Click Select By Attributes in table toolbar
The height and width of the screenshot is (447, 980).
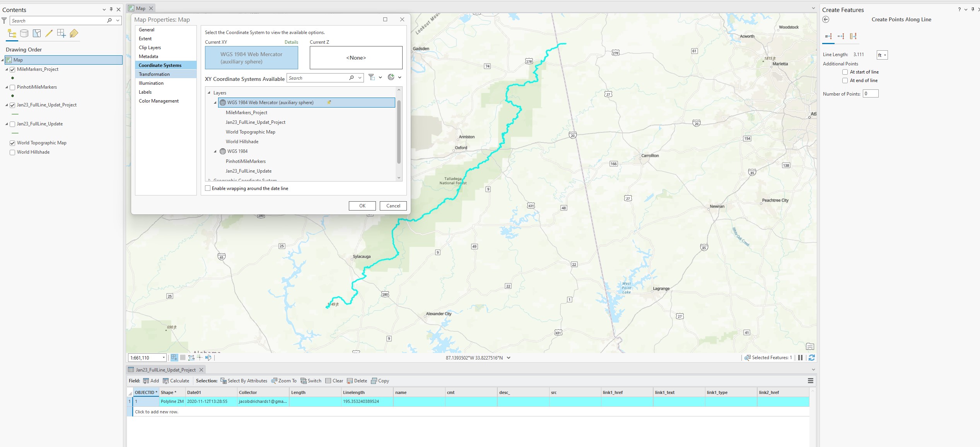(244, 381)
